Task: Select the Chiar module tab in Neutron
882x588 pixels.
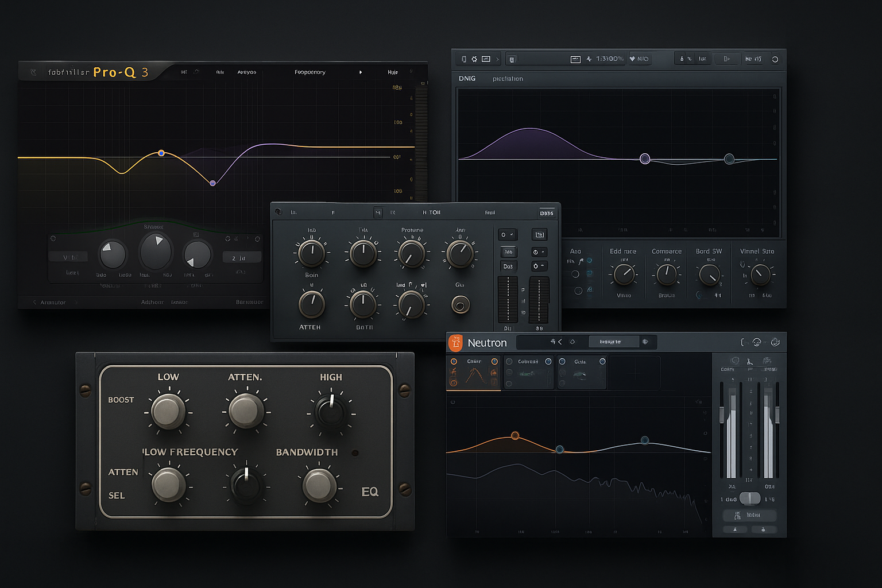Action: coord(474,373)
